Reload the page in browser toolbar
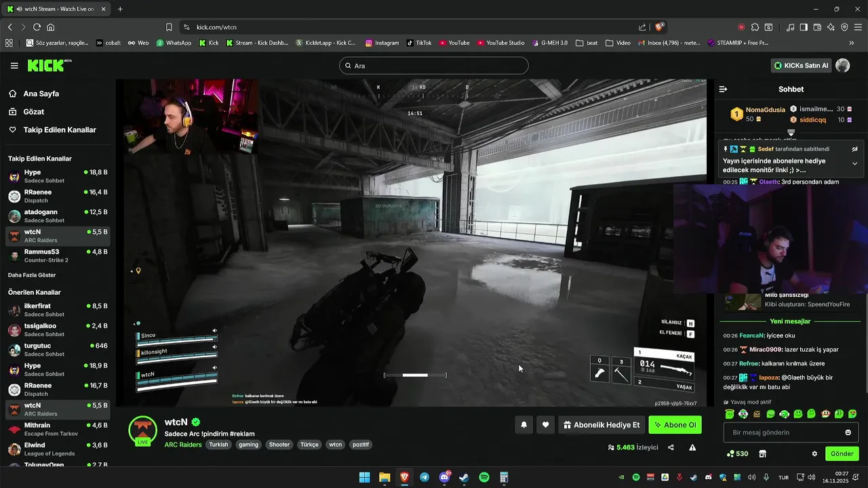The width and height of the screenshot is (868, 488). coord(37,27)
